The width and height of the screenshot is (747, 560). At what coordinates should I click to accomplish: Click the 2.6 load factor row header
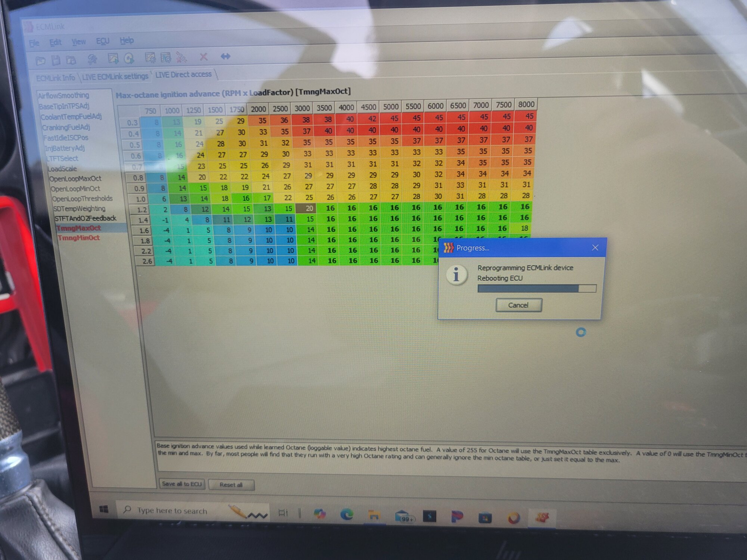point(147,261)
